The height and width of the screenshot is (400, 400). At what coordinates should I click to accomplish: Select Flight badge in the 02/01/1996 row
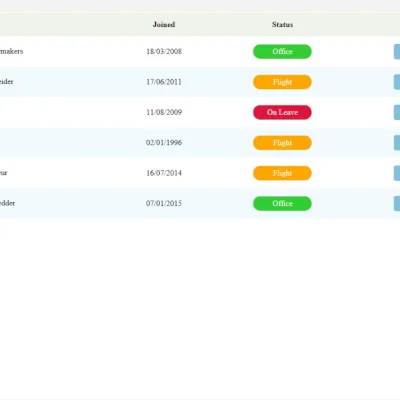point(282,143)
